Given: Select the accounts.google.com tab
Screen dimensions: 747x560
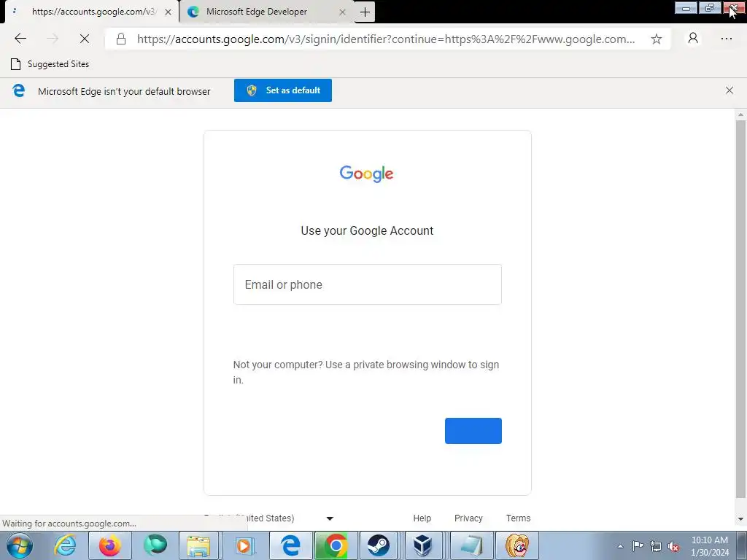Looking at the screenshot, I should pyautogui.click(x=92, y=12).
